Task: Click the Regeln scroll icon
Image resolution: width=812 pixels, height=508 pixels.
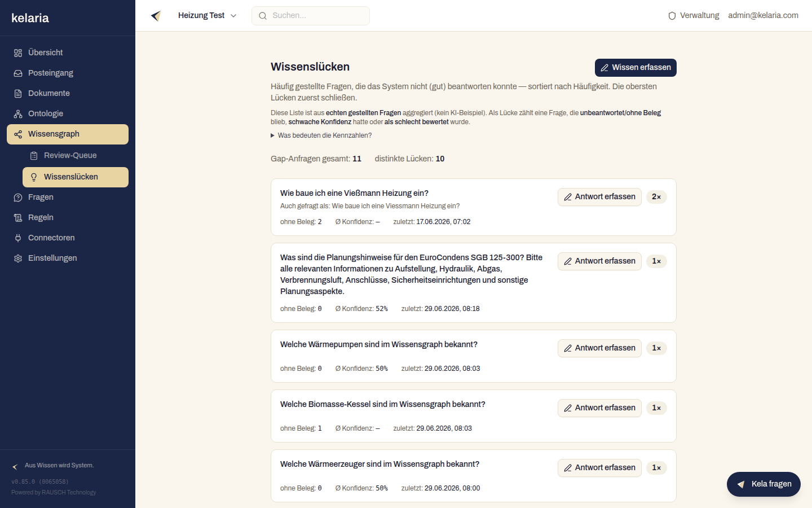Action: pyautogui.click(x=18, y=218)
